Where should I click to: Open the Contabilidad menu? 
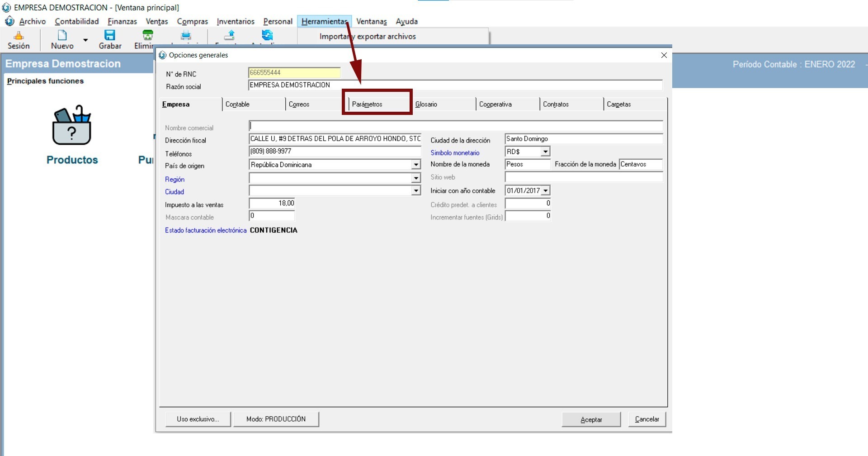point(76,21)
